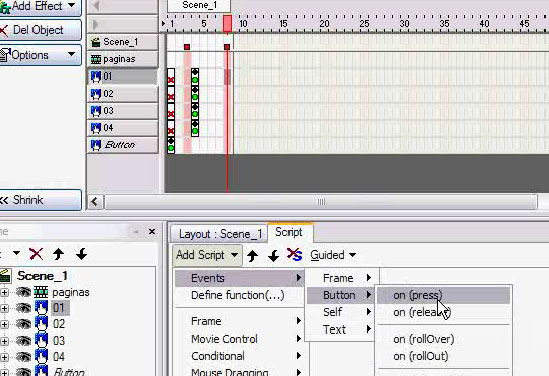Move outline object up using up arrow

(58, 254)
